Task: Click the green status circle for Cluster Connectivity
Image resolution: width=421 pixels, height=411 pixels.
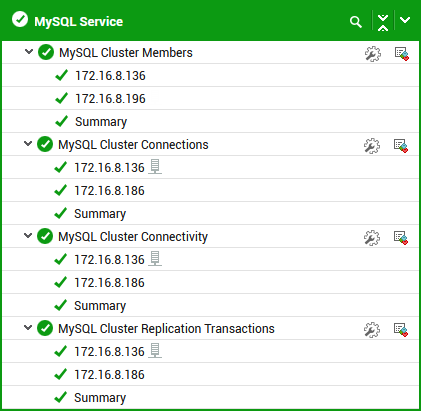Action: [45, 236]
